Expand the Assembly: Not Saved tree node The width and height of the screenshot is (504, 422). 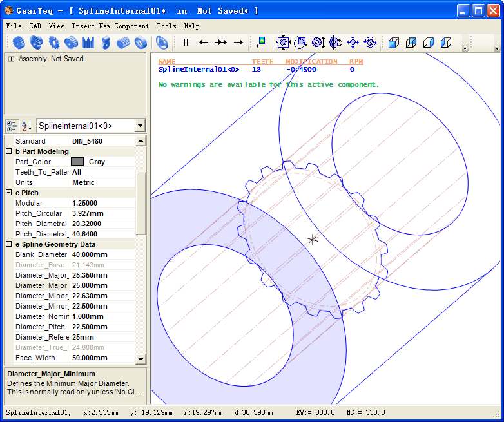coord(11,59)
